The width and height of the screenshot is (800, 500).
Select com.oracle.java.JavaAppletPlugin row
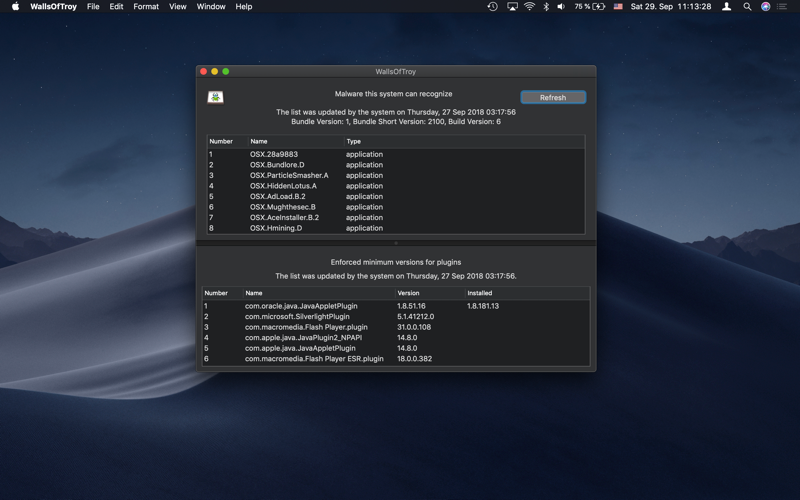click(x=396, y=306)
